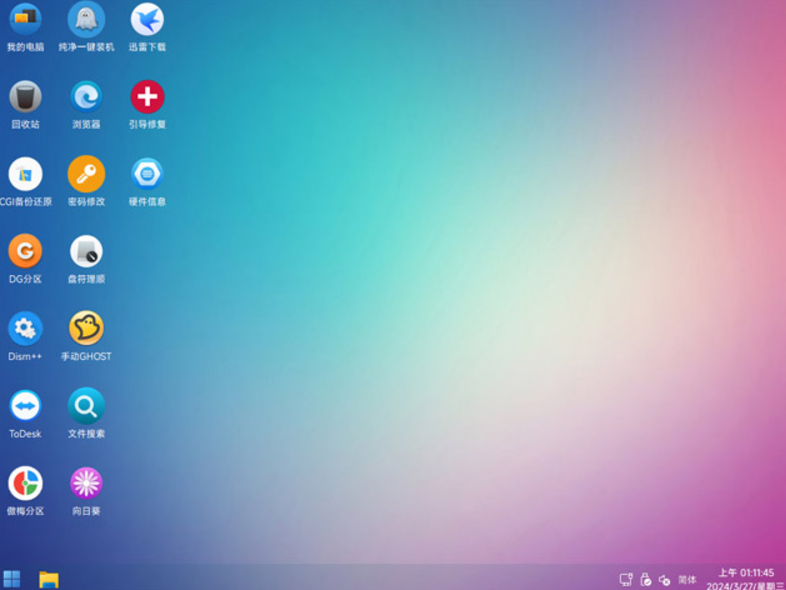Select the 傲梅分区 partition assistant icon

(25, 483)
